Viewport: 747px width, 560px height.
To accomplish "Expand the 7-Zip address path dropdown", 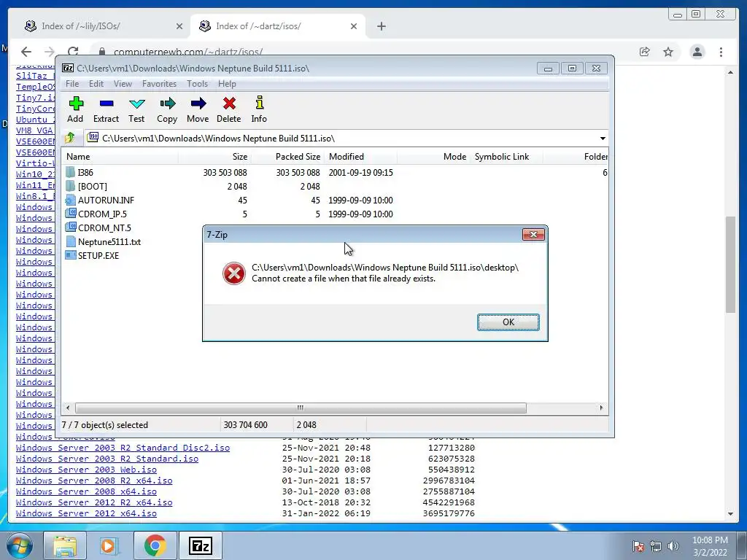I will point(603,138).
